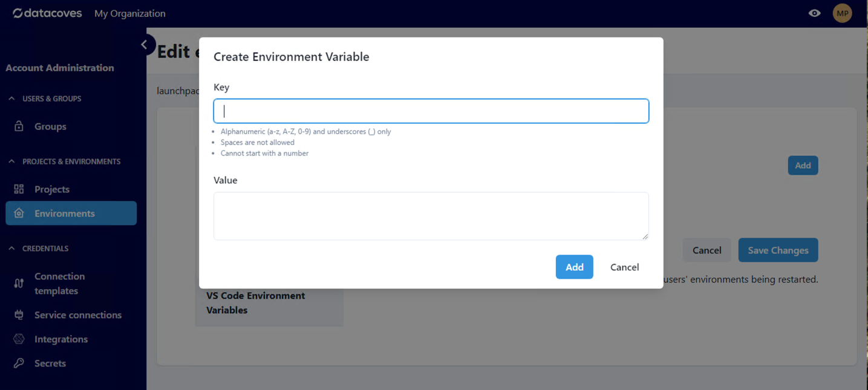
Task: Click the Groups lock icon
Action: [19, 126]
